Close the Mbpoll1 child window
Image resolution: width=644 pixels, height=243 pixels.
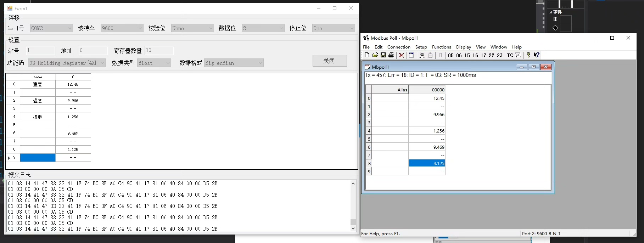546,67
